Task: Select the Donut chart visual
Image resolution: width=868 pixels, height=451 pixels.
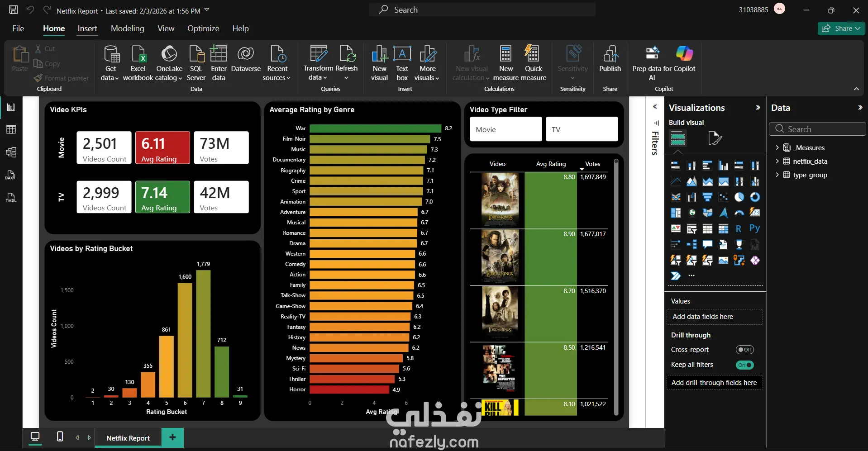Action: (x=755, y=197)
